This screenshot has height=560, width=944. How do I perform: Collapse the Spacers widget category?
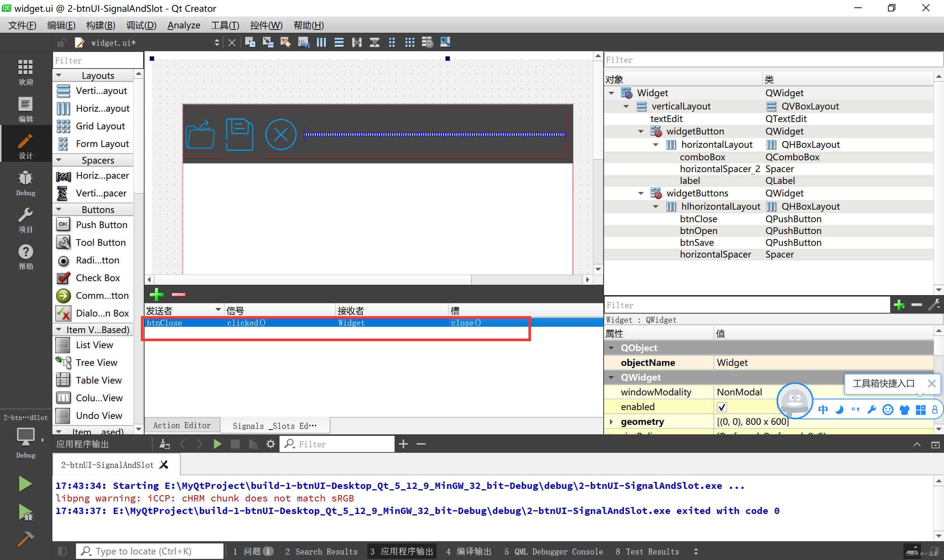(59, 160)
